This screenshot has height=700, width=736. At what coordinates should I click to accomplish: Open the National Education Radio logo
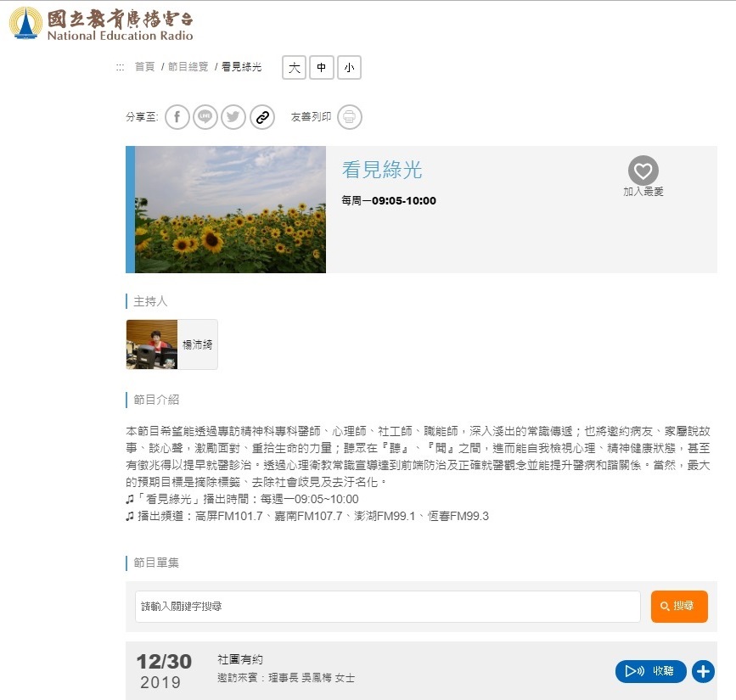pos(101,24)
